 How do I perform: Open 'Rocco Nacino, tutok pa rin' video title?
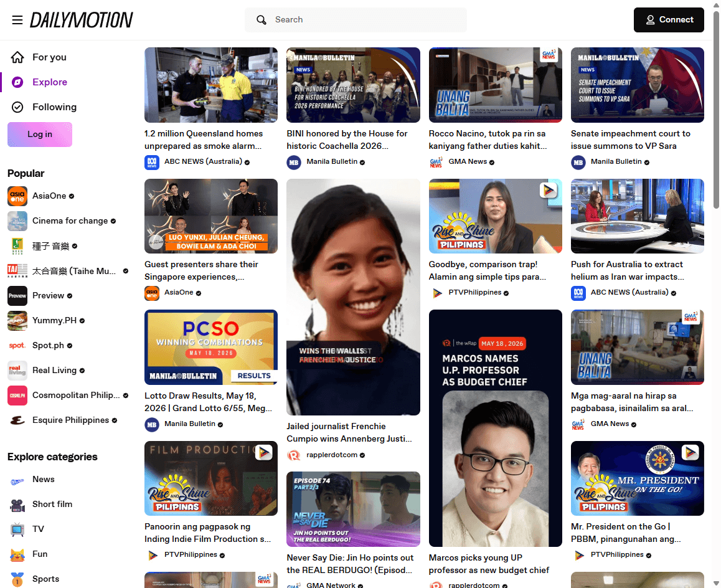(x=488, y=140)
